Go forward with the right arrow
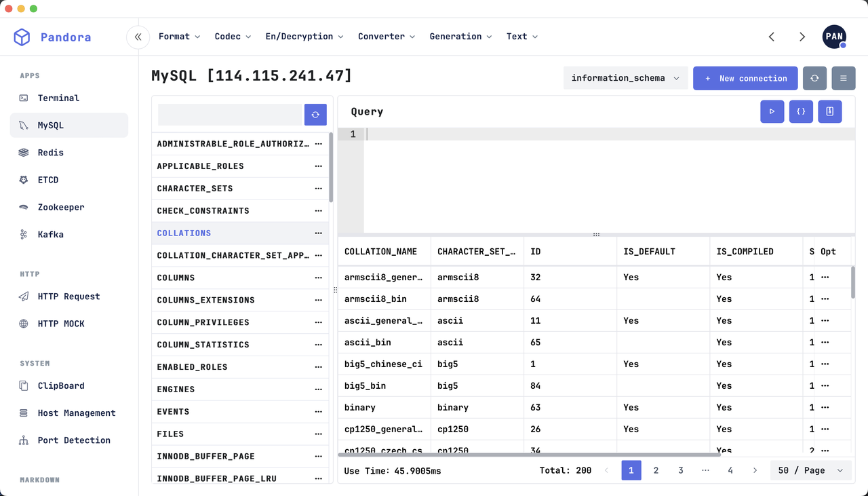 [x=802, y=37]
